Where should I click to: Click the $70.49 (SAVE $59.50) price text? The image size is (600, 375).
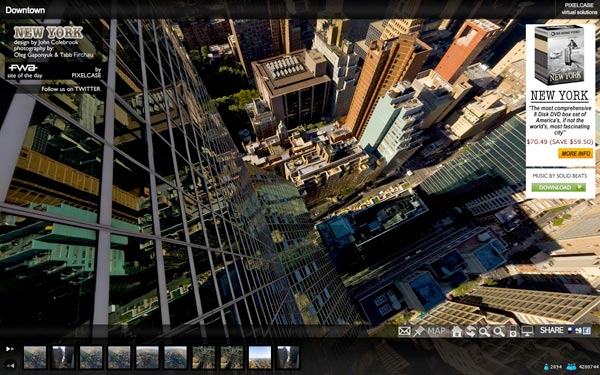[x=560, y=142]
